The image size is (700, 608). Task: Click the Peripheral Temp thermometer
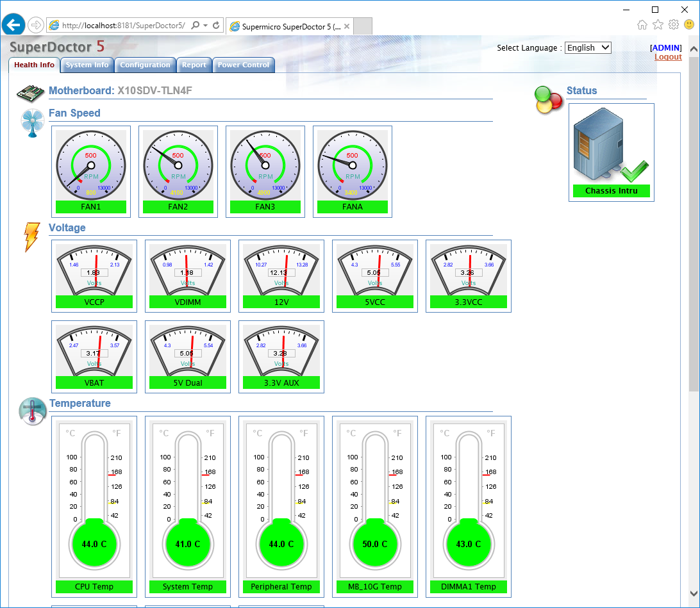pos(281,500)
